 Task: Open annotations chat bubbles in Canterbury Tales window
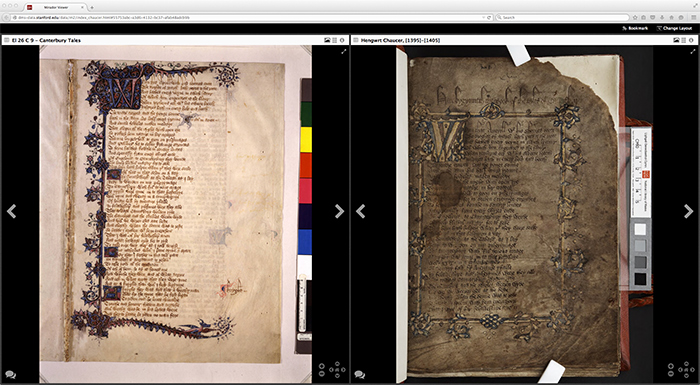(x=11, y=375)
